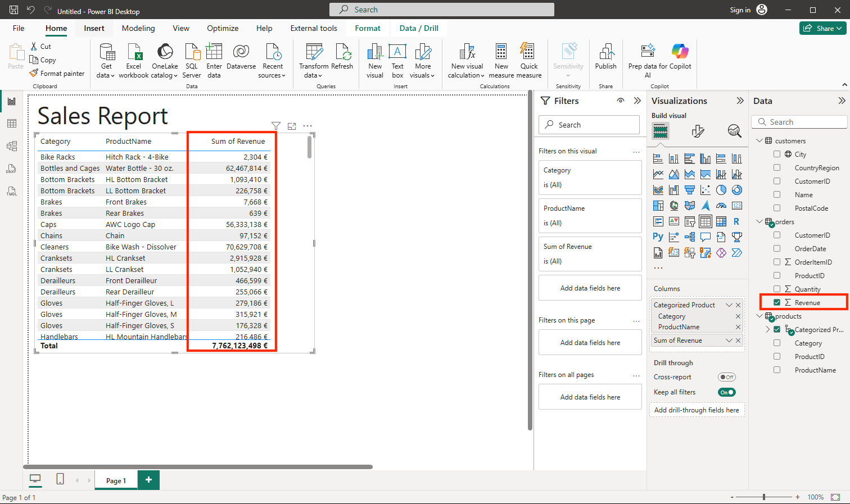Select the matrix visual icon
The height and width of the screenshot is (504, 850).
click(x=721, y=221)
